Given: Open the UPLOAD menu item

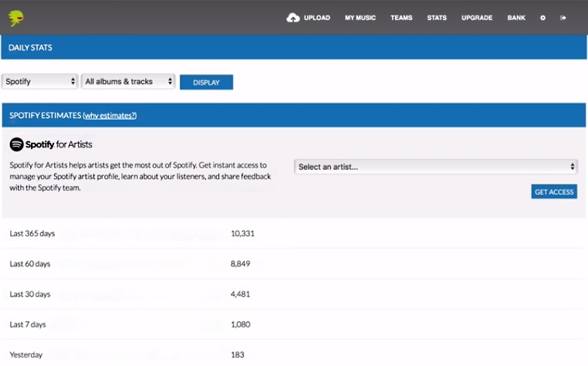Looking at the screenshot, I should [x=317, y=18].
